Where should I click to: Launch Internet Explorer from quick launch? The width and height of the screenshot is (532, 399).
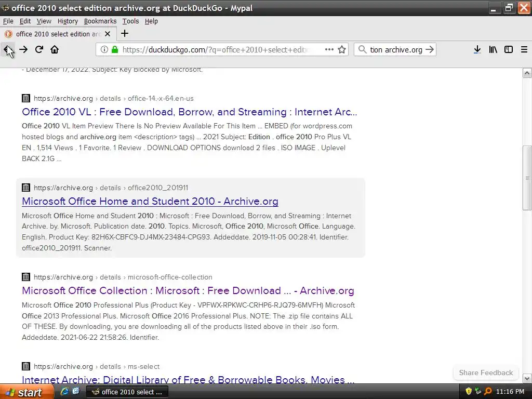pos(64,392)
